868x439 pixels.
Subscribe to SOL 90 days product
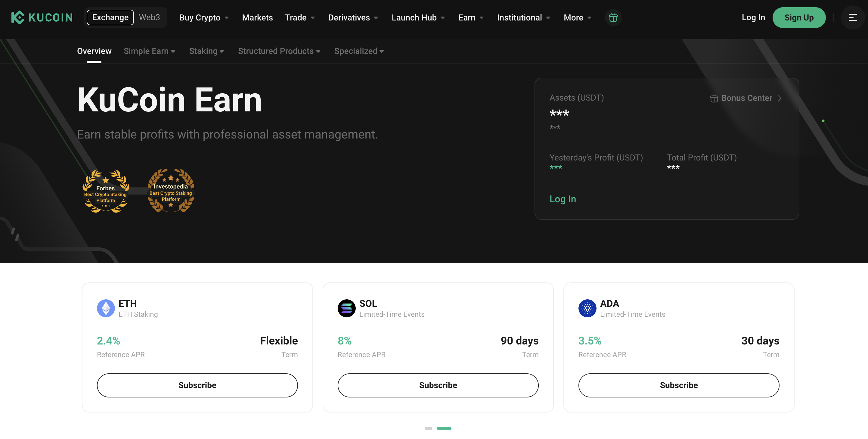click(x=438, y=385)
